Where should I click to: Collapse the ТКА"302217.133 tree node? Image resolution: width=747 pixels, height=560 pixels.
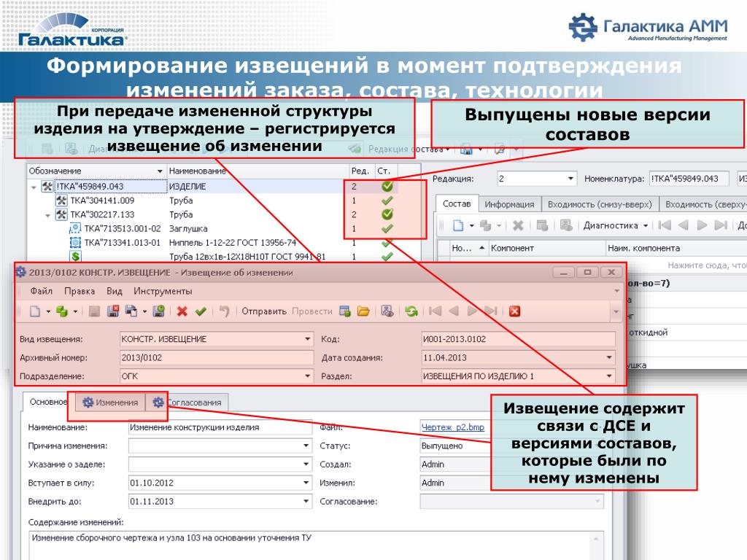[47, 215]
